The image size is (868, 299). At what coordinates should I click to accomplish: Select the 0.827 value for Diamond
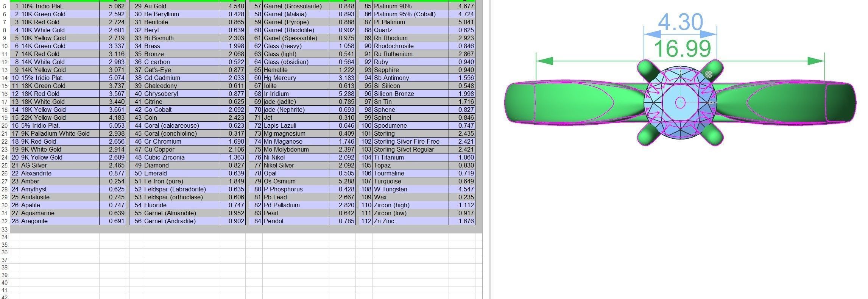click(x=232, y=165)
